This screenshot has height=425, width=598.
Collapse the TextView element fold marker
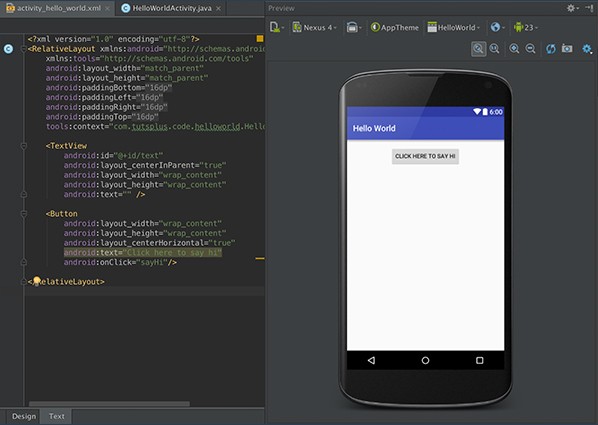24,146
